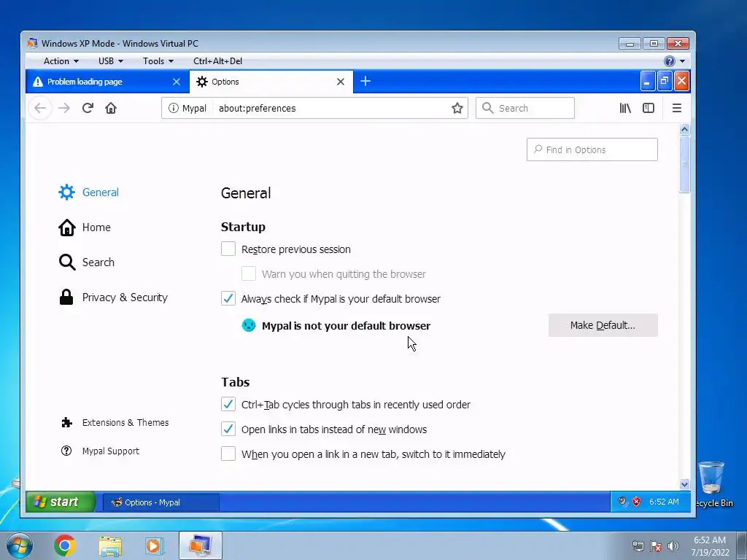Expand the Action menu in Virtual PC

(61, 61)
